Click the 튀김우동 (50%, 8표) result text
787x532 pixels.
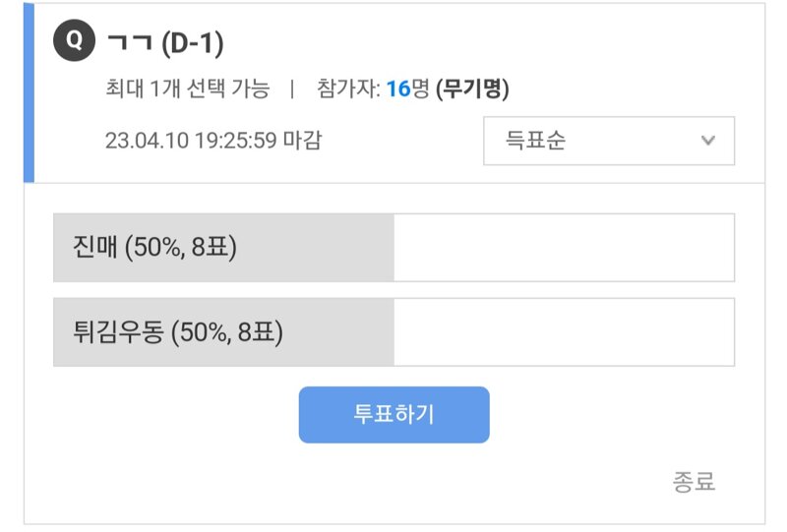pos(178,331)
